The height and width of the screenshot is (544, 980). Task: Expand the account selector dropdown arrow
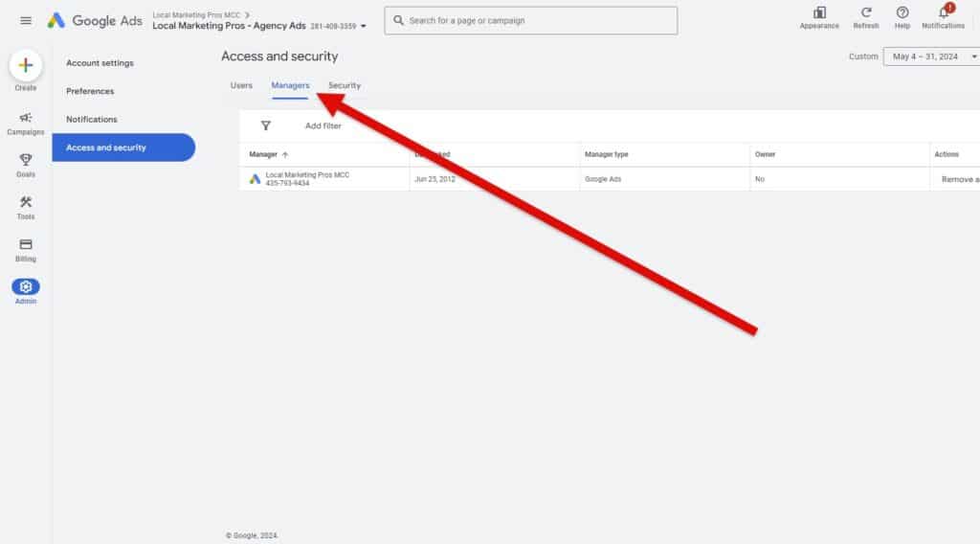coord(363,26)
